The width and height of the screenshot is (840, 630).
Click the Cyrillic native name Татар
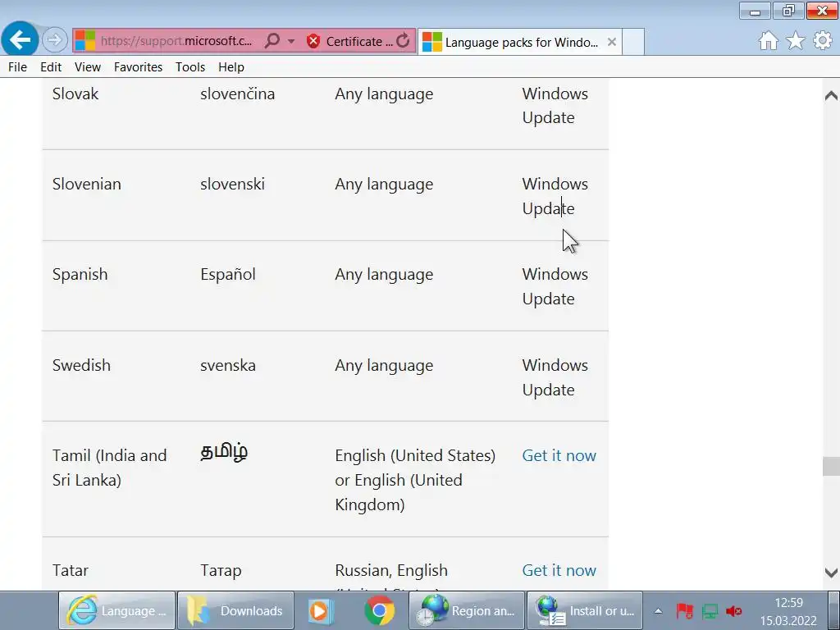coord(221,571)
